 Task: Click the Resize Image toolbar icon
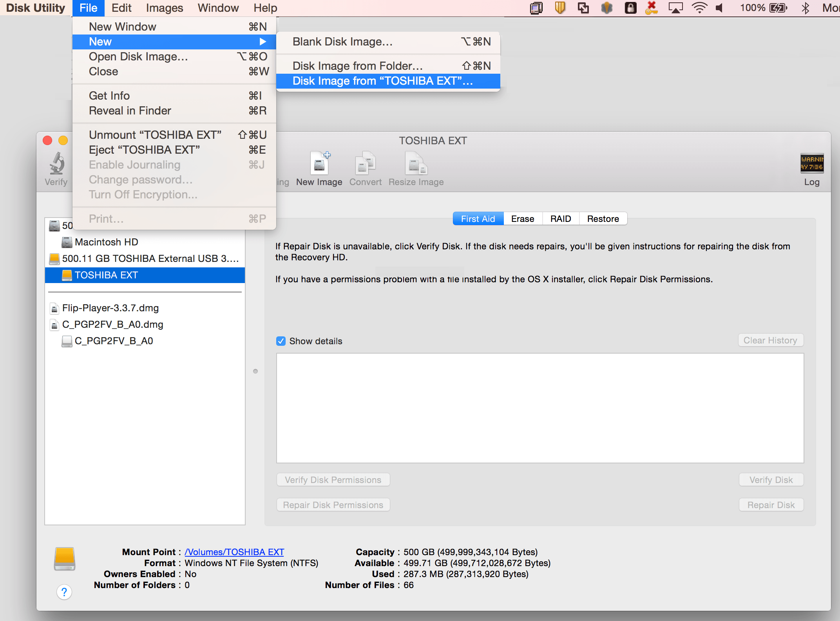[416, 163]
